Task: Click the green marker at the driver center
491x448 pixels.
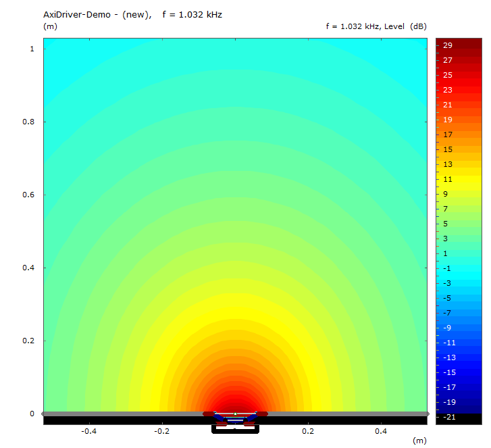Action: pyautogui.click(x=235, y=413)
